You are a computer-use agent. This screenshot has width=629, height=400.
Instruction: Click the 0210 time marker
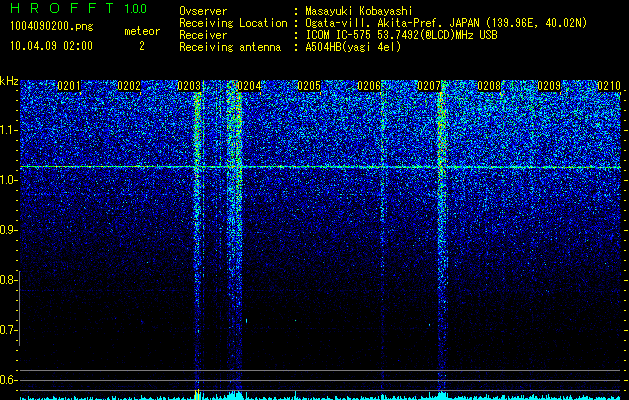pyautogui.click(x=609, y=86)
